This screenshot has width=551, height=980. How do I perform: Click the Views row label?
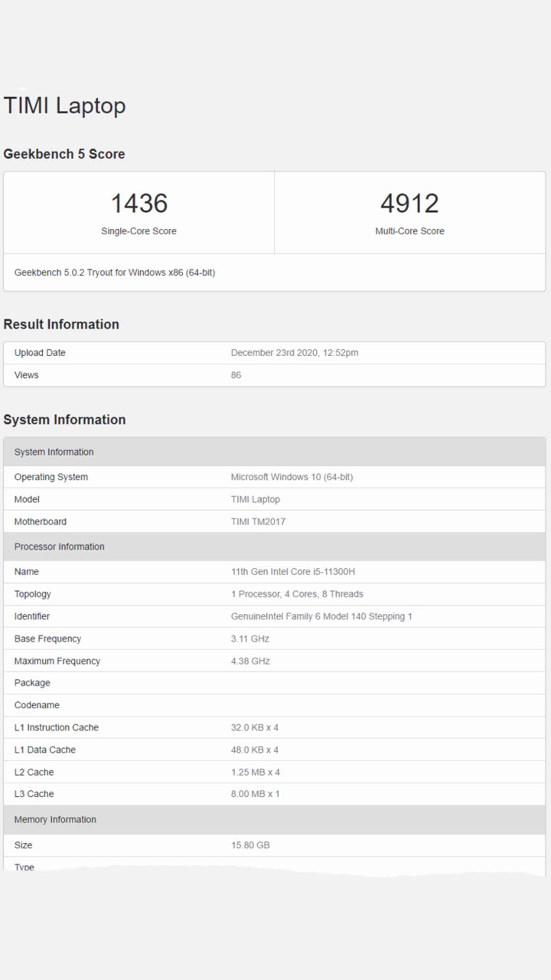click(26, 375)
